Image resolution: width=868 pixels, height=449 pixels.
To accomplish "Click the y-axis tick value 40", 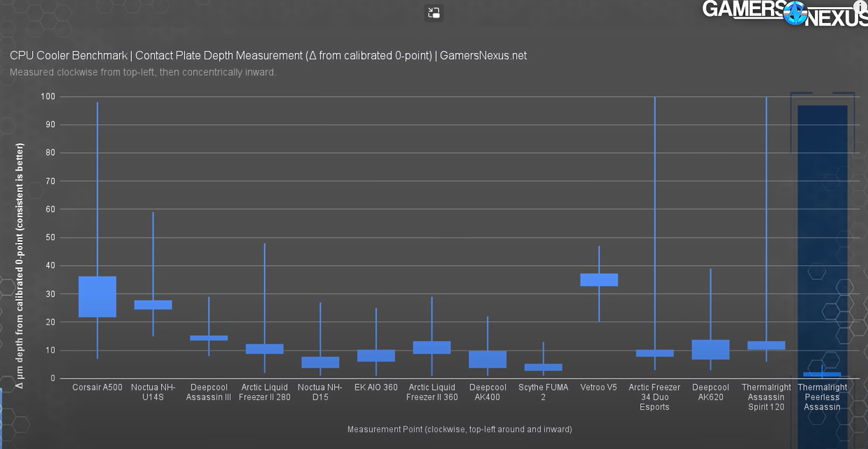I will 50,265.
